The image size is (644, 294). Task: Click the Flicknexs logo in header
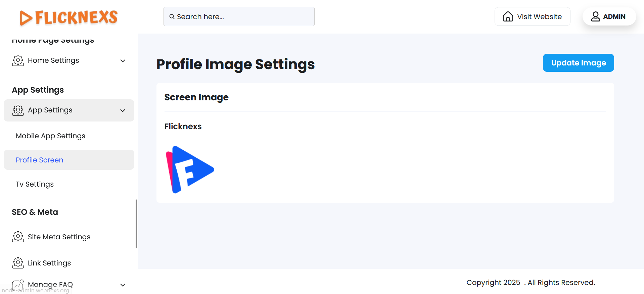[x=68, y=17]
